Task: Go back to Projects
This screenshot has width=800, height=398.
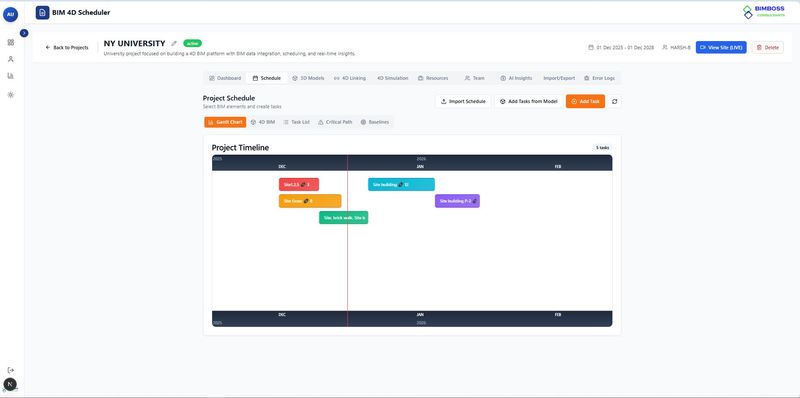Action: [x=67, y=47]
